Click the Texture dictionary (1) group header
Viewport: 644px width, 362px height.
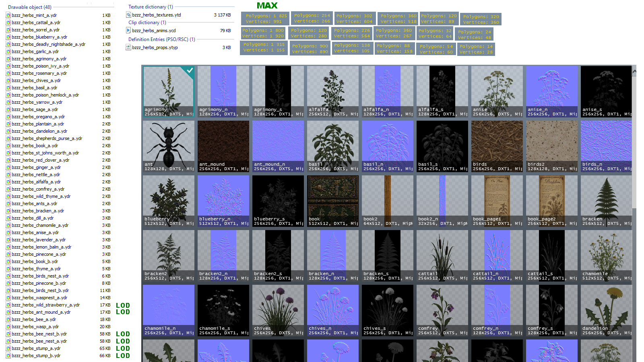click(151, 7)
